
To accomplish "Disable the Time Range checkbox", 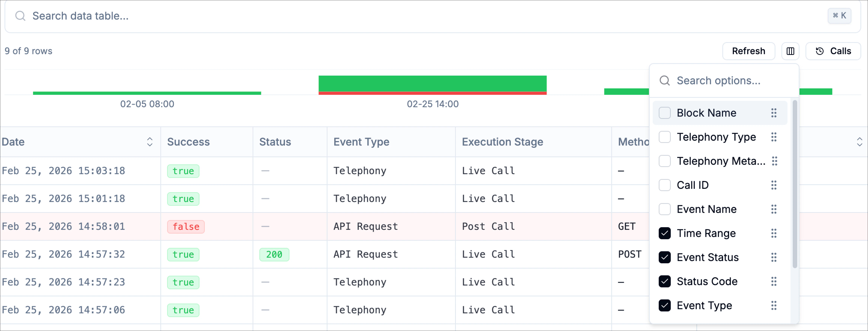I will [x=665, y=233].
